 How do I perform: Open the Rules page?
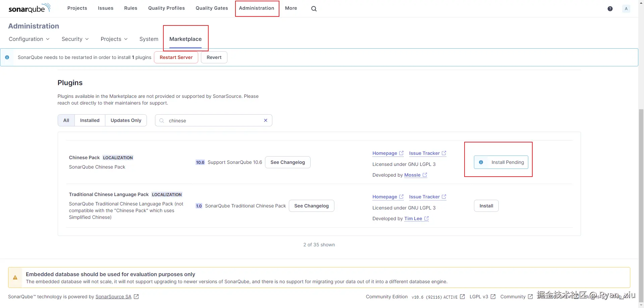(131, 8)
